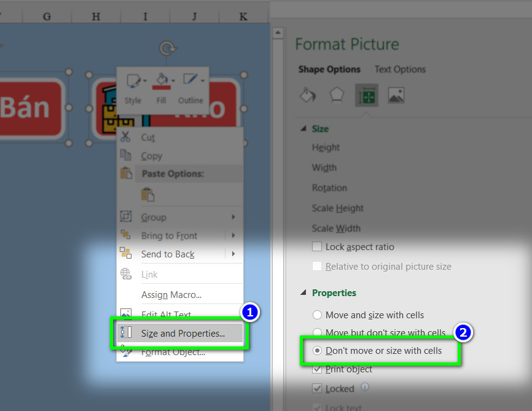
Task: Click the rotation handle above the picture
Action: pyautogui.click(x=167, y=48)
